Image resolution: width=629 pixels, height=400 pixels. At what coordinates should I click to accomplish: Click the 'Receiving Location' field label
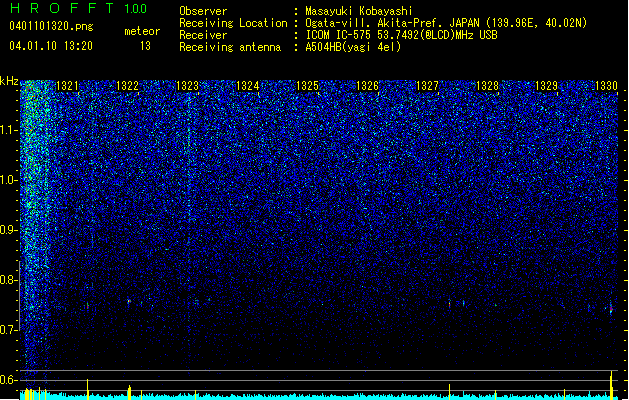233,23
